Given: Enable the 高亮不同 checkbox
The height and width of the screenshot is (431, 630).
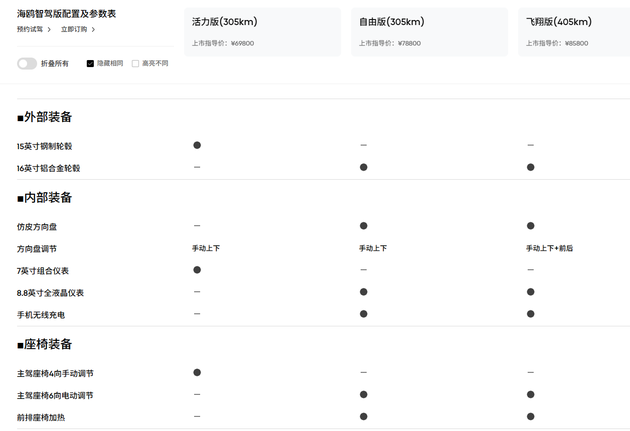Looking at the screenshot, I should tap(136, 63).
